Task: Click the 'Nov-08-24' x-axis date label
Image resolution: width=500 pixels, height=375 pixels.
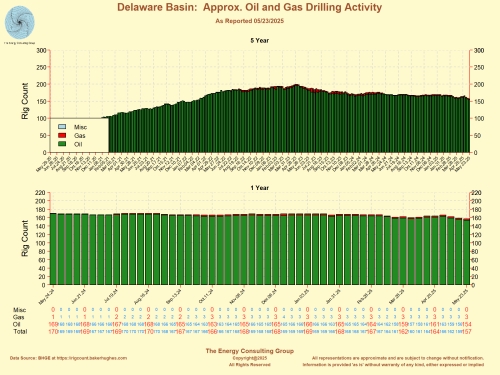Action: (x=238, y=297)
